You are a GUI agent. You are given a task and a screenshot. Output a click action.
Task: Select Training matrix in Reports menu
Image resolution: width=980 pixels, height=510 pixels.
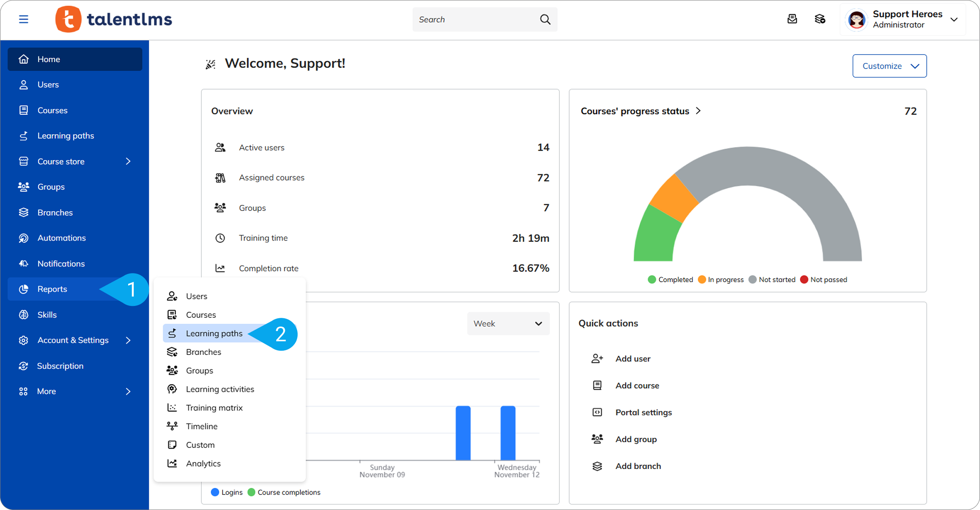click(214, 408)
